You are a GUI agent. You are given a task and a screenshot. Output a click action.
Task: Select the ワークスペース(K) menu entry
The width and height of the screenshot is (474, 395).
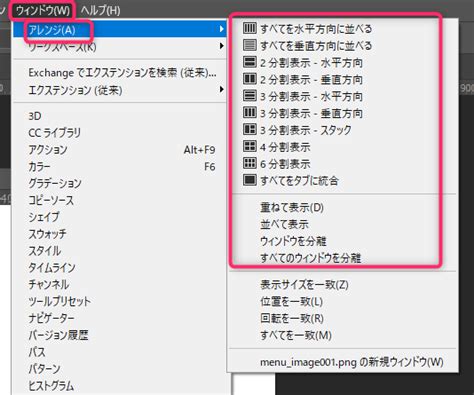(119, 47)
